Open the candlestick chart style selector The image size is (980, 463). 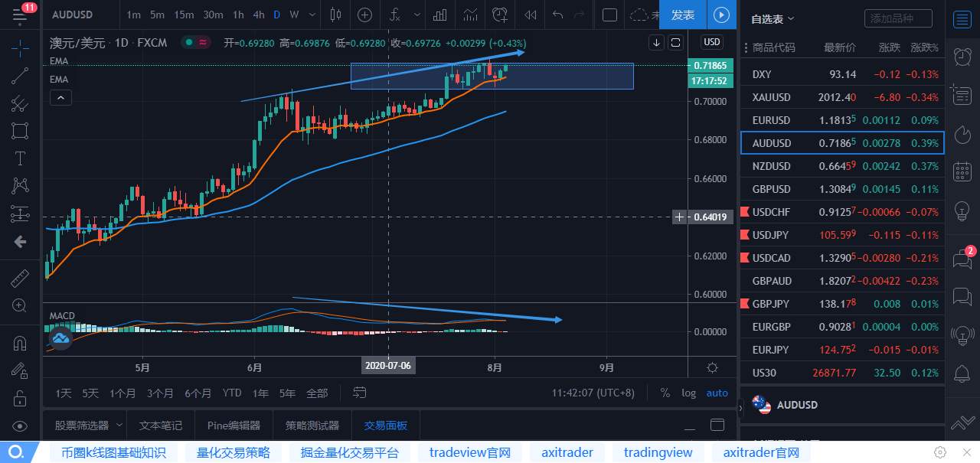tap(334, 15)
